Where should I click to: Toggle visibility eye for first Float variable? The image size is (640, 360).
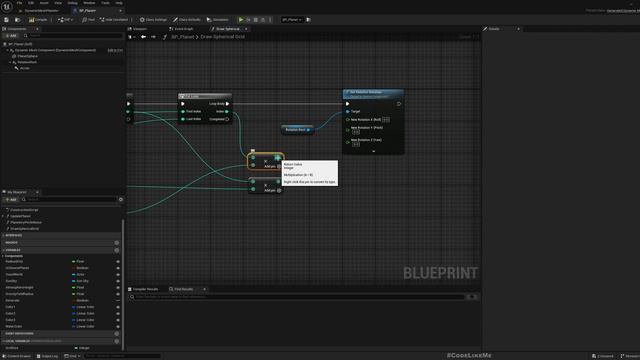(x=118, y=262)
